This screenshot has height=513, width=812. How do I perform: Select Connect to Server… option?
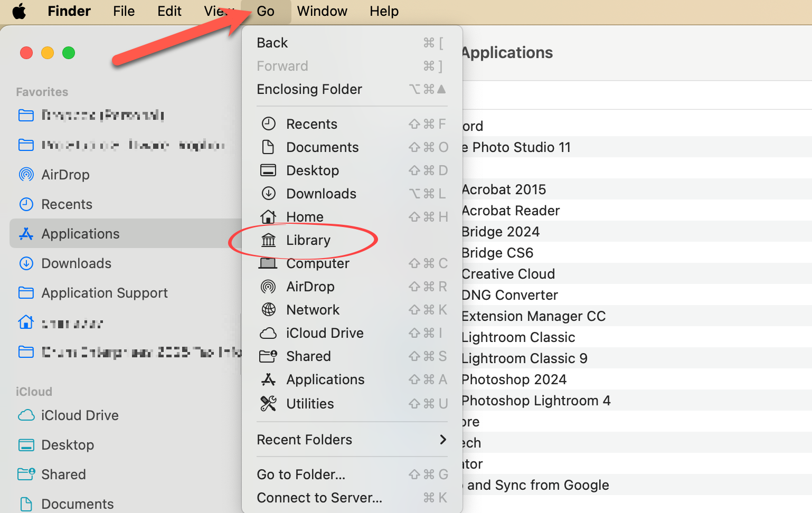[x=319, y=498]
